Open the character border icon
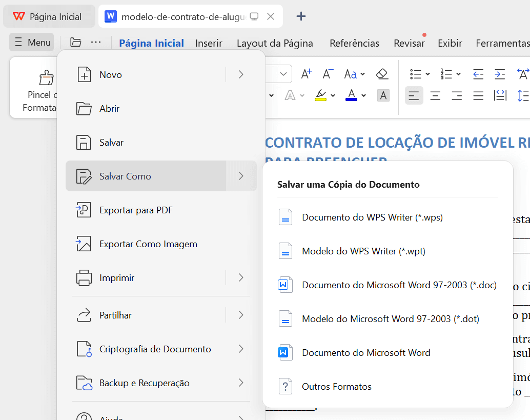 click(383, 96)
